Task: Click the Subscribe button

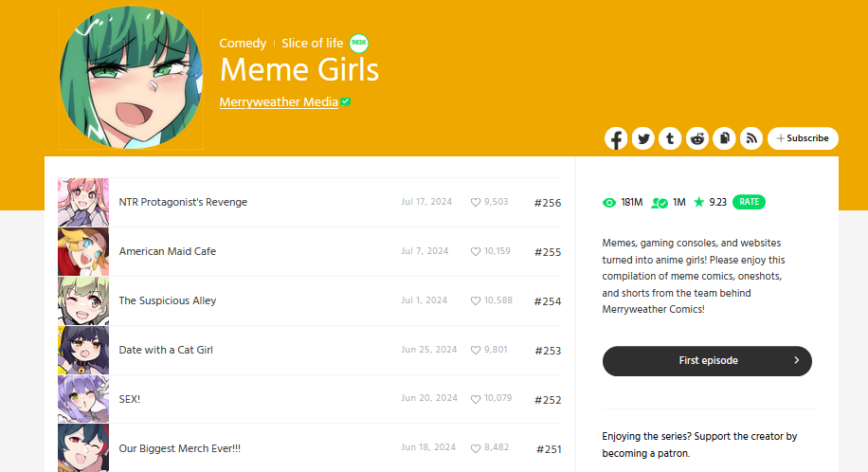Action: tap(803, 138)
